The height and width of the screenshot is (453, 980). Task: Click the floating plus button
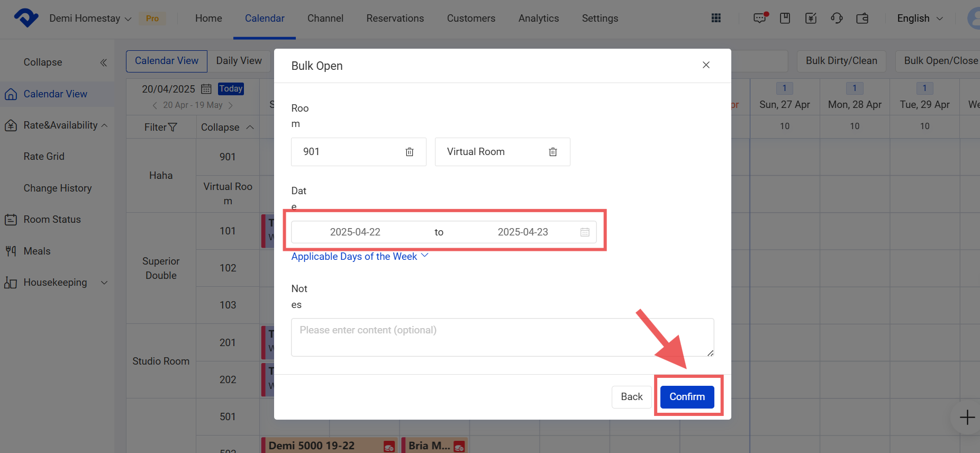(x=967, y=417)
